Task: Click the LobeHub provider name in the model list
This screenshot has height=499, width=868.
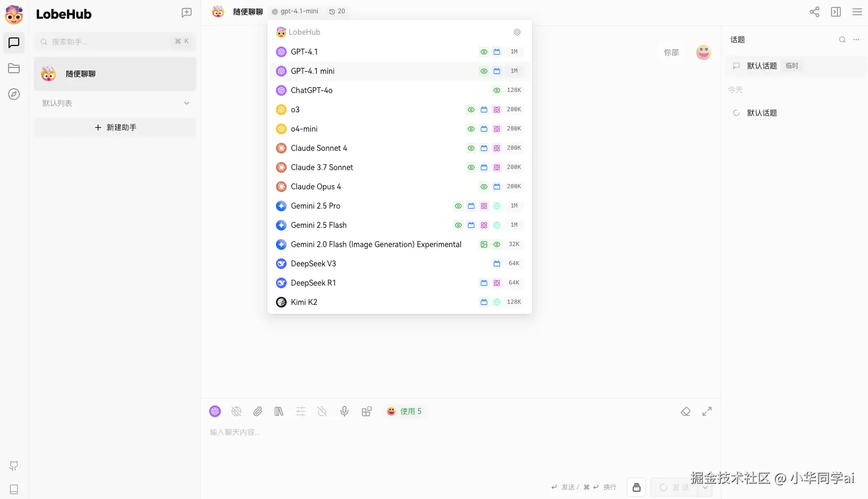Action: coord(304,32)
